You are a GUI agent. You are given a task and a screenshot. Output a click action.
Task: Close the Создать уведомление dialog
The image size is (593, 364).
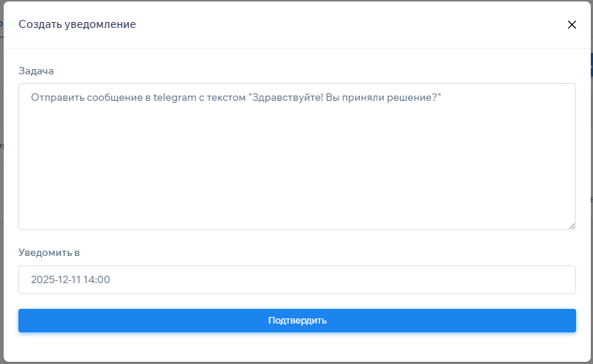click(572, 24)
